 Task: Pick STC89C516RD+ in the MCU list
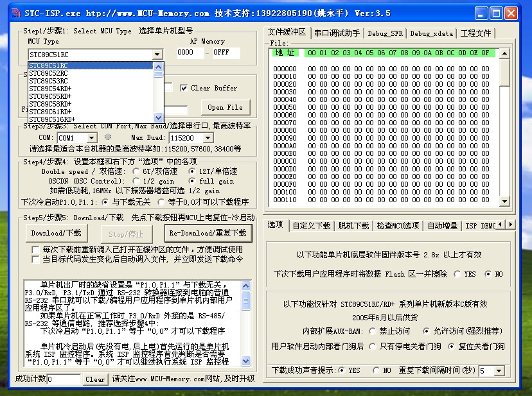pyautogui.click(x=90, y=119)
